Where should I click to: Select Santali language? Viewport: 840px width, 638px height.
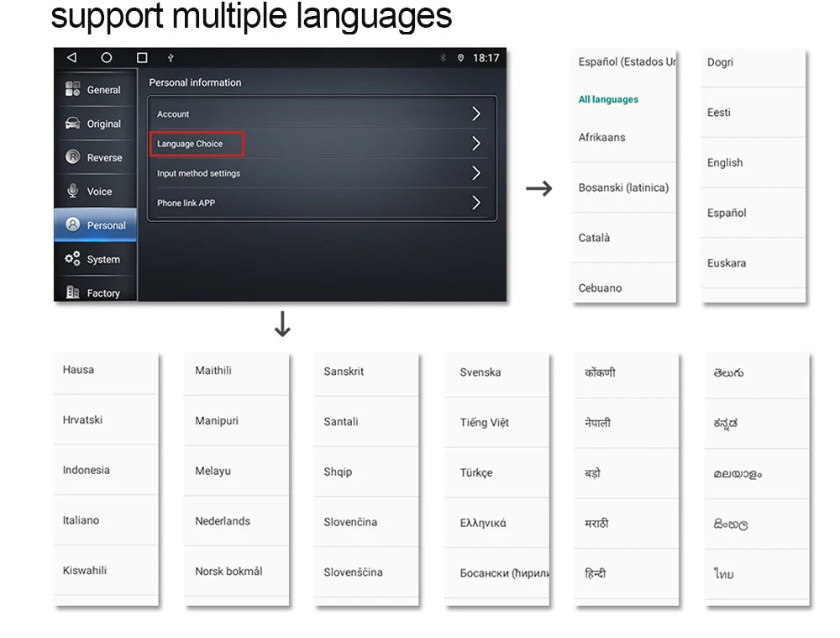[x=366, y=422]
